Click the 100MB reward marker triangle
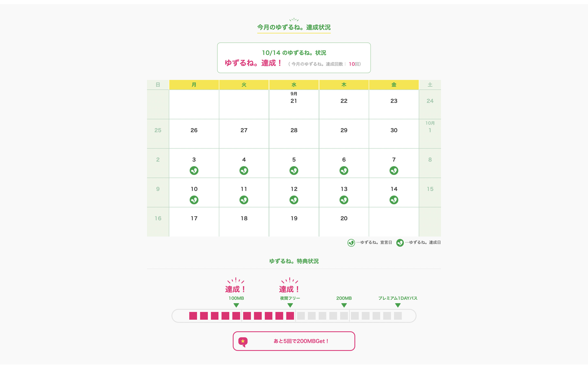The image size is (588, 367). pyautogui.click(x=236, y=305)
